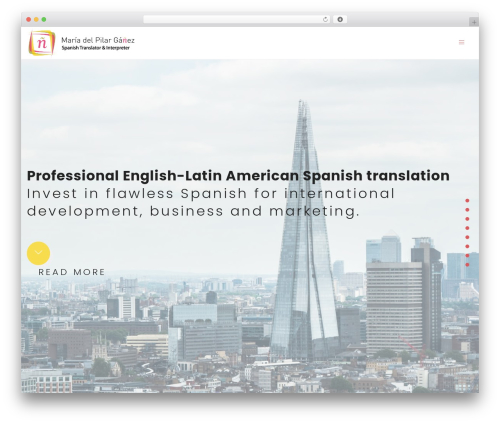500x423 pixels.
Task: Reload page with browser refresh icon
Action: pos(325,20)
